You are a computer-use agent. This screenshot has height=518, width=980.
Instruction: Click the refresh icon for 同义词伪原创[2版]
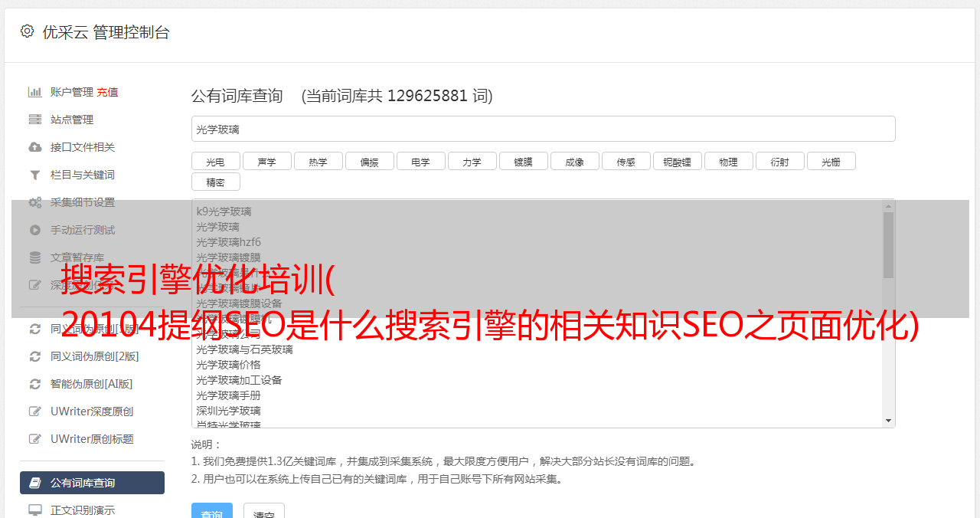point(34,356)
